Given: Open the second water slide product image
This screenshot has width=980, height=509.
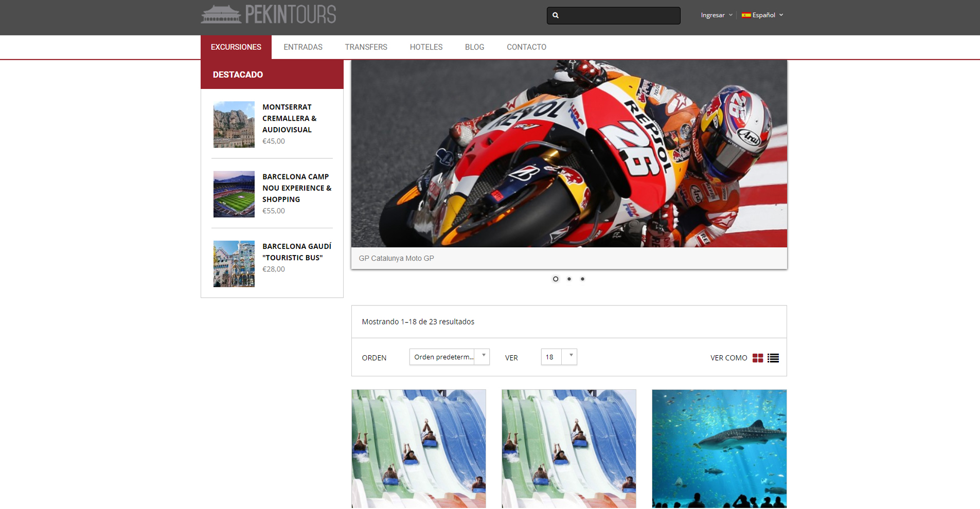Looking at the screenshot, I should click(x=569, y=449).
